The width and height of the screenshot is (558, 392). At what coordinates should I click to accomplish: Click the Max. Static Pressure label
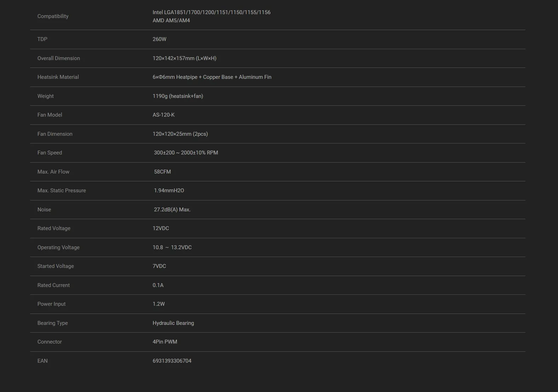(62, 191)
